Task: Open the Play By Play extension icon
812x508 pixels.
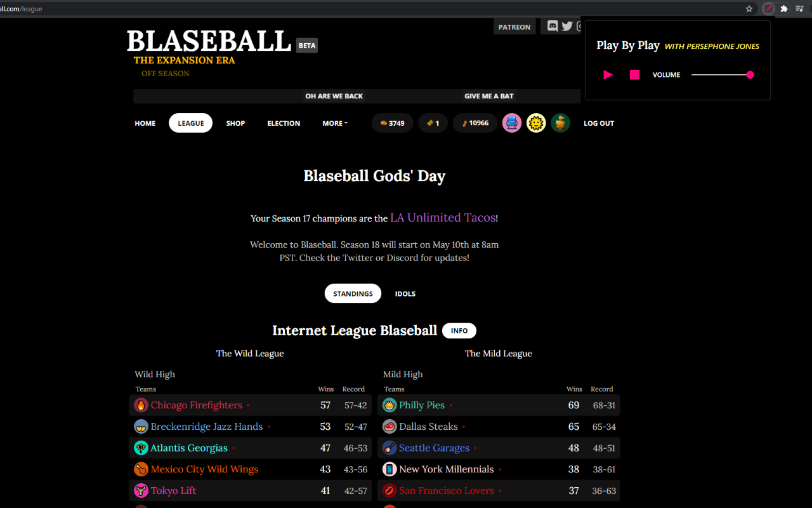Action: pyautogui.click(x=768, y=9)
